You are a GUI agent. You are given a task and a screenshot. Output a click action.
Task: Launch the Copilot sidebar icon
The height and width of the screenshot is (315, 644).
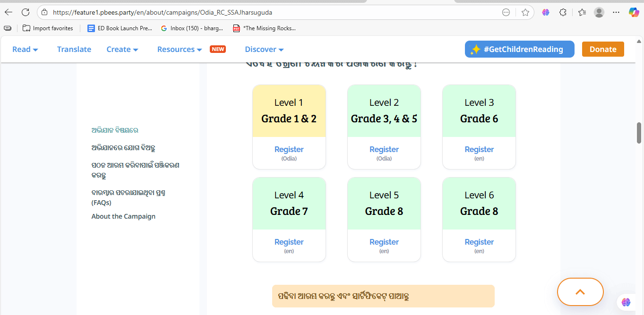click(634, 12)
